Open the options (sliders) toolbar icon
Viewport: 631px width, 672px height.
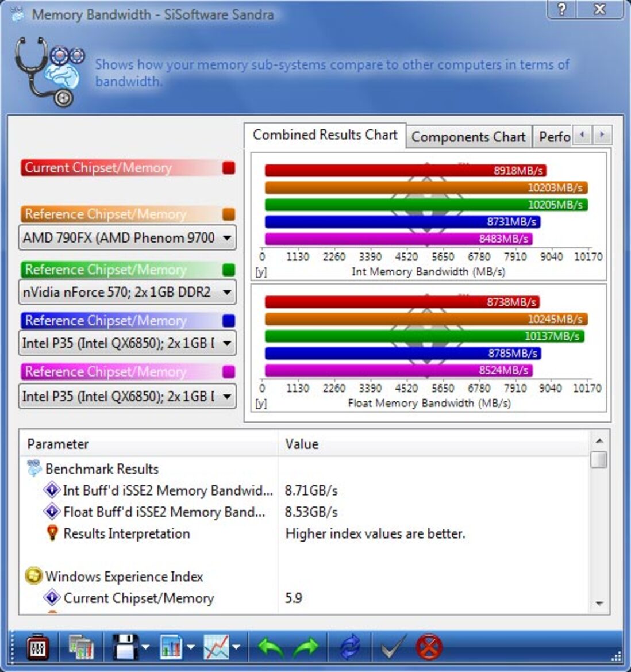point(37,647)
